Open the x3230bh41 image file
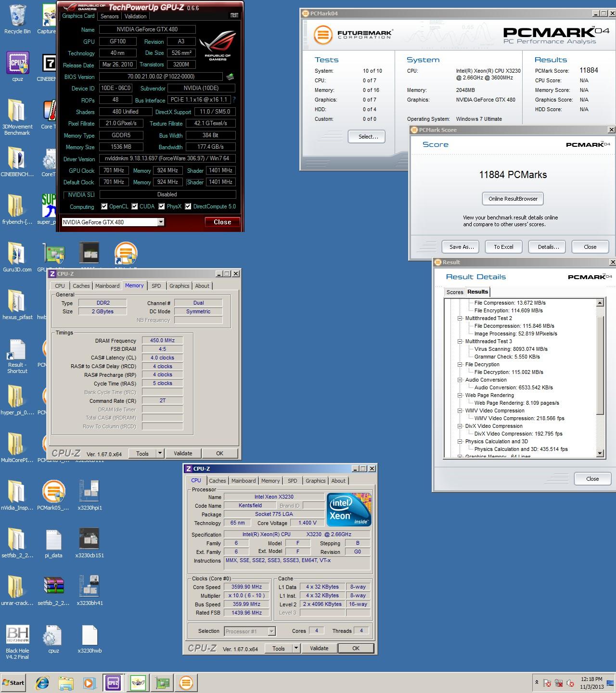The image size is (616, 693). [x=90, y=590]
